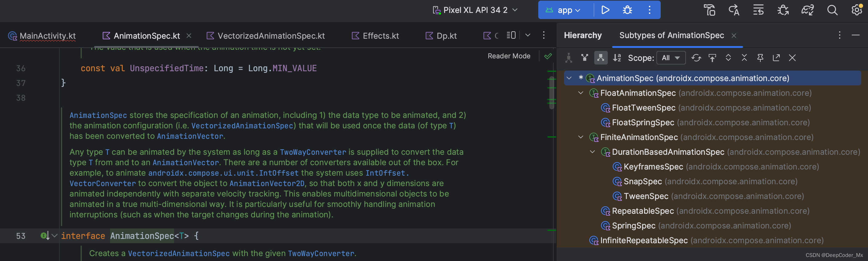Close the AnimationSpec.kt tab

point(189,35)
